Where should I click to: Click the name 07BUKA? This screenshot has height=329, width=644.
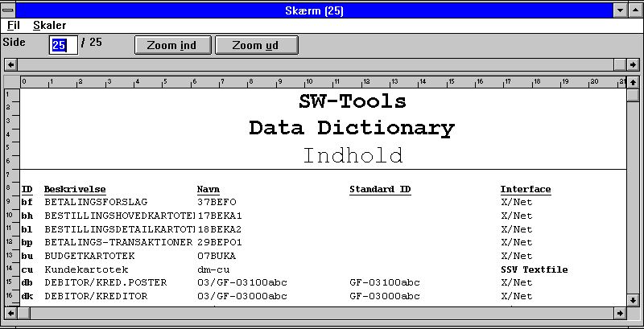coord(217,256)
